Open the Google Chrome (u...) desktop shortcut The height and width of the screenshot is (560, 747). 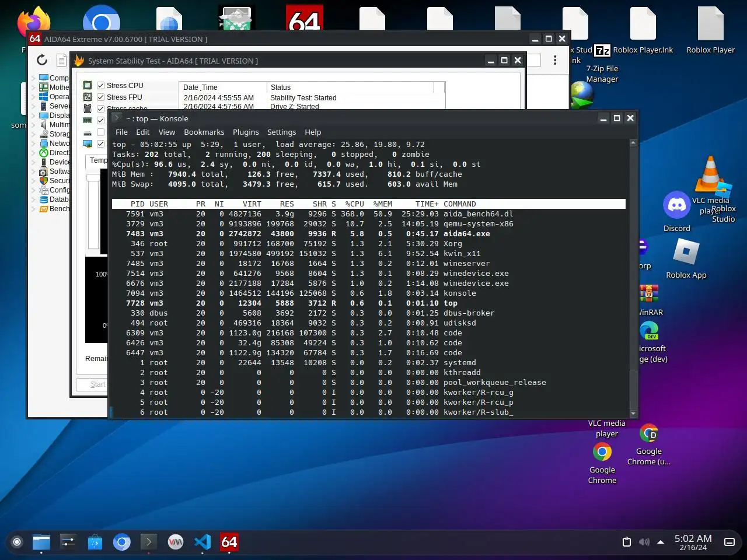click(649, 433)
